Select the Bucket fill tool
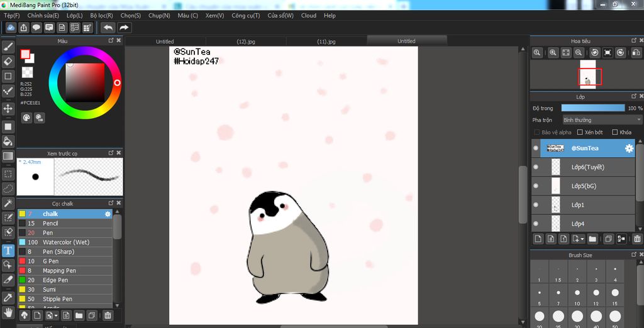 coord(8,141)
